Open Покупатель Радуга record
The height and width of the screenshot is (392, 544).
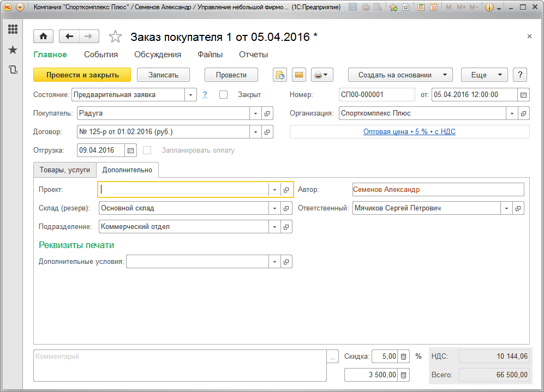(x=267, y=113)
